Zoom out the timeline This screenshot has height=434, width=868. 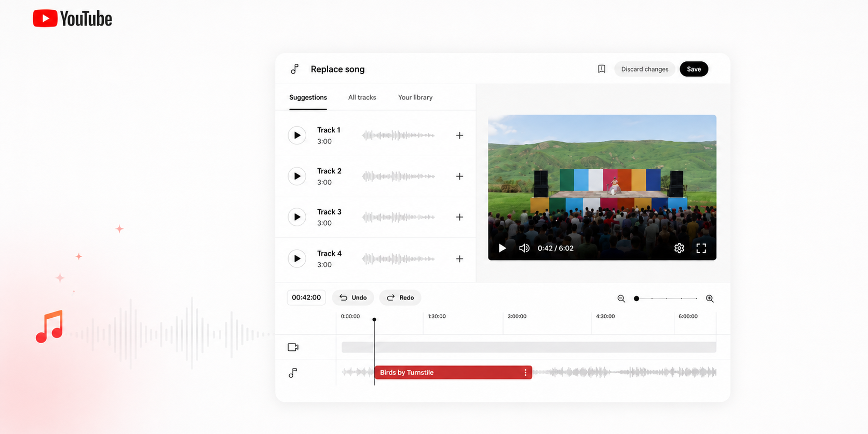tap(621, 299)
